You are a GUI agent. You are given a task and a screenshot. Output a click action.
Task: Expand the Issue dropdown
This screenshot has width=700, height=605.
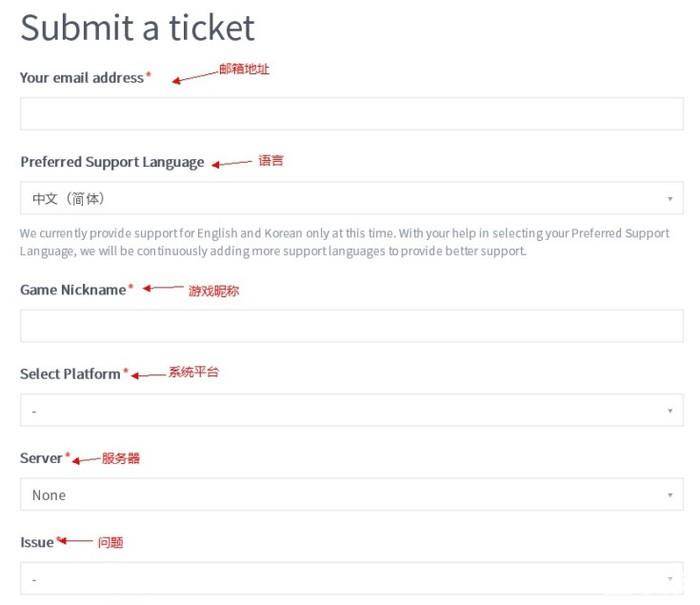(351, 579)
